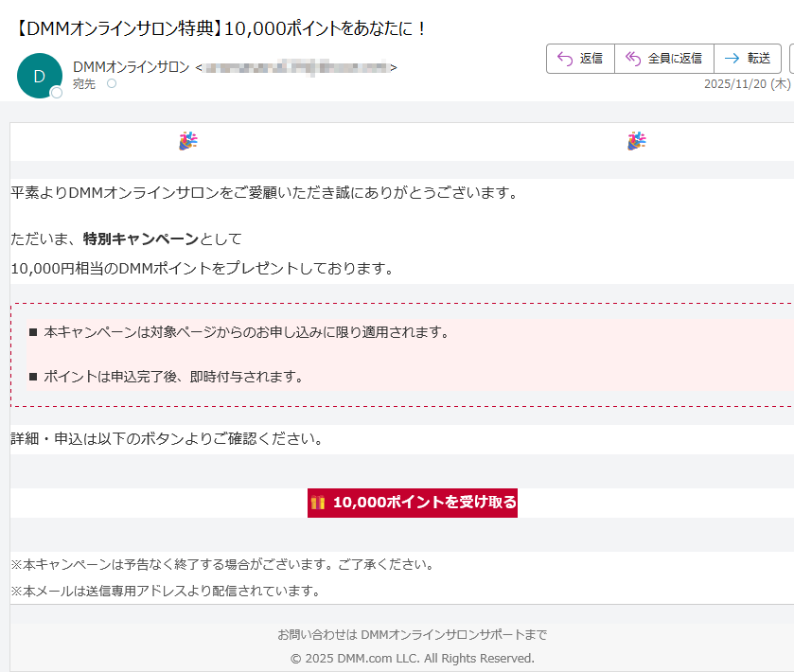The height and width of the screenshot is (672, 794).
Task: Open the cut-off button right of 転送
Action: (x=791, y=59)
